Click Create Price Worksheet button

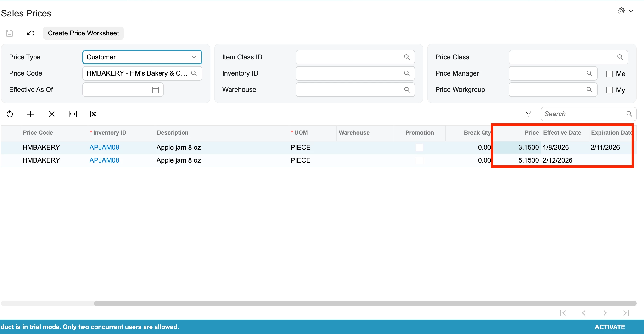83,33
